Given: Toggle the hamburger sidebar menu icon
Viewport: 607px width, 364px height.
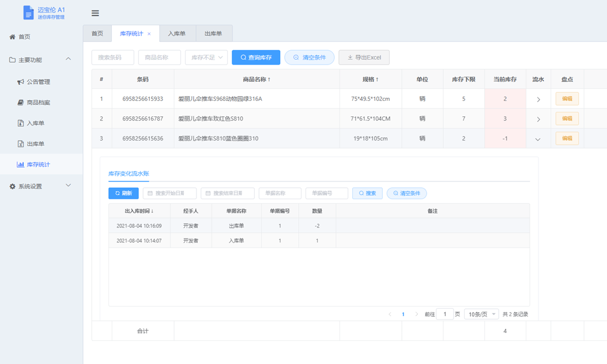Looking at the screenshot, I should pos(95,13).
